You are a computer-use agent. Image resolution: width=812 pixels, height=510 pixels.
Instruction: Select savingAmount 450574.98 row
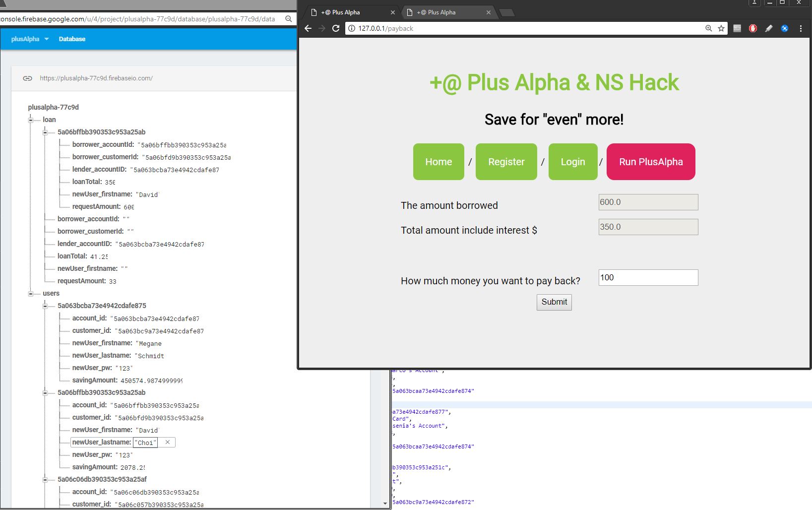(127, 381)
